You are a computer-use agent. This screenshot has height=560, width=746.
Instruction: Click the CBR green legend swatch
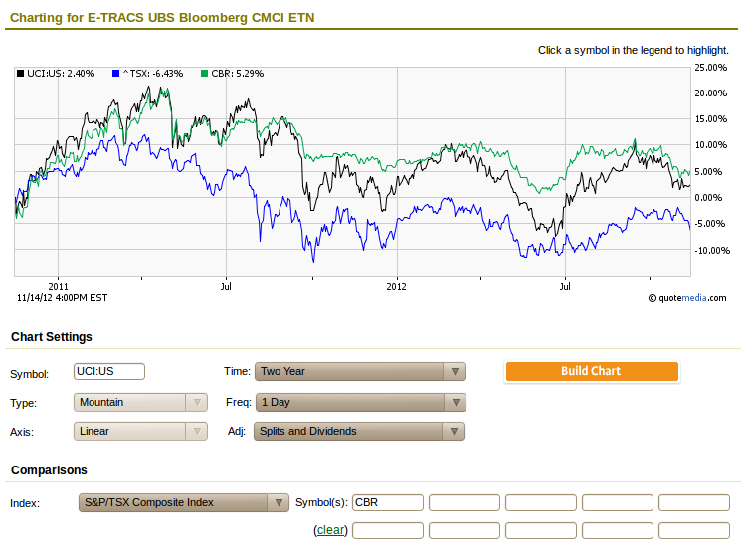pyautogui.click(x=205, y=74)
